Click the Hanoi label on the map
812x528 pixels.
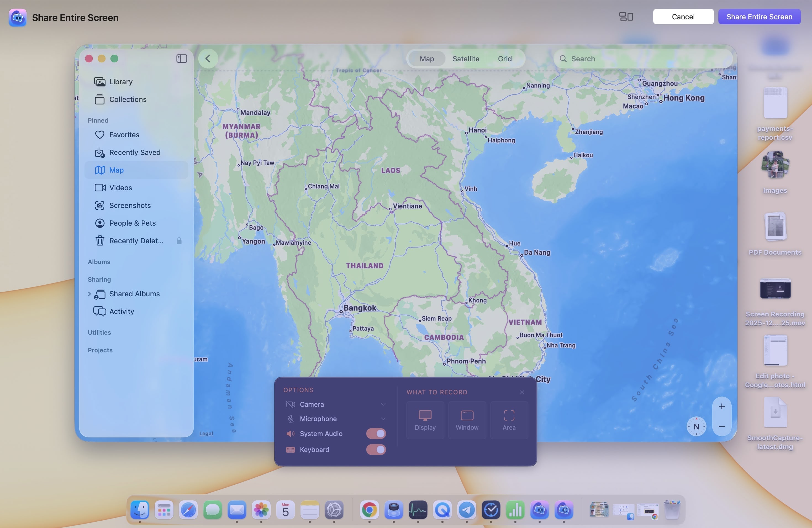[x=477, y=130]
